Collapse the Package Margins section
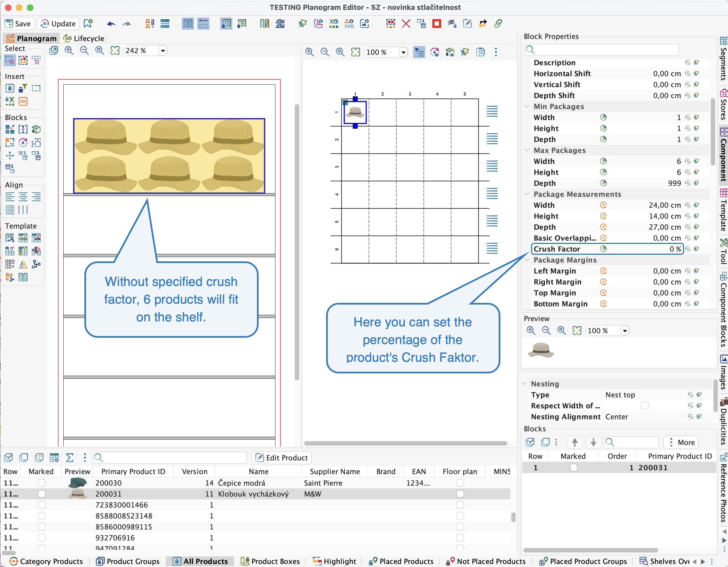Viewport: 728px width, 567px height. tap(527, 260)
